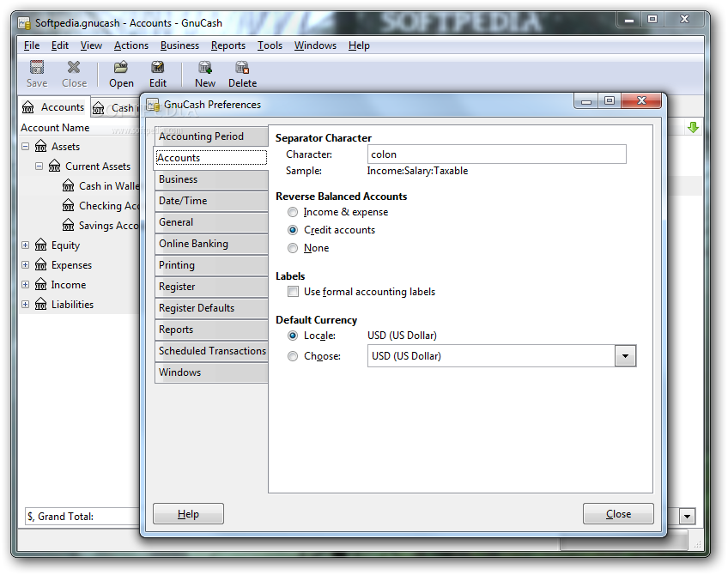Click the Delete account toolbar icon
This screenshot has height=575, width=728.
click(242, 68)
